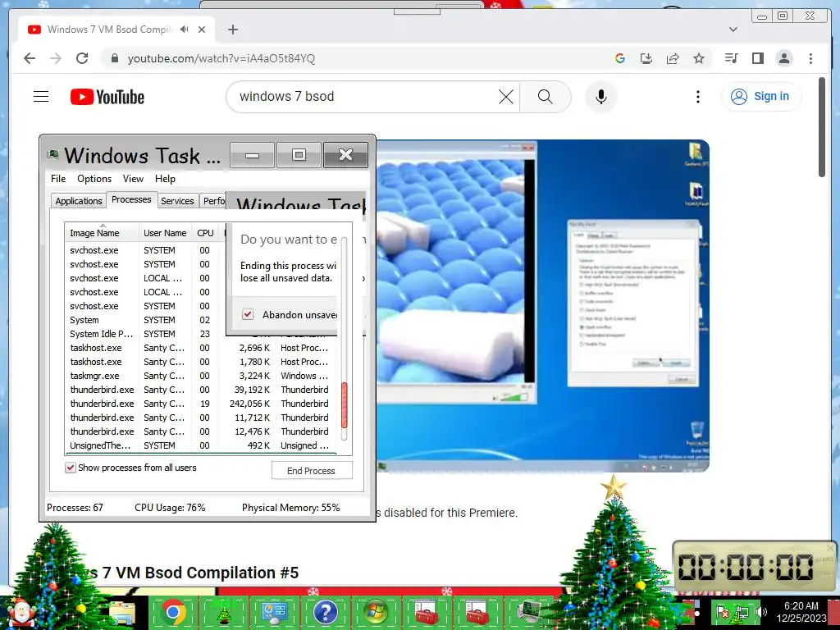Mute the tab via speaker icon

click(185, 30)
